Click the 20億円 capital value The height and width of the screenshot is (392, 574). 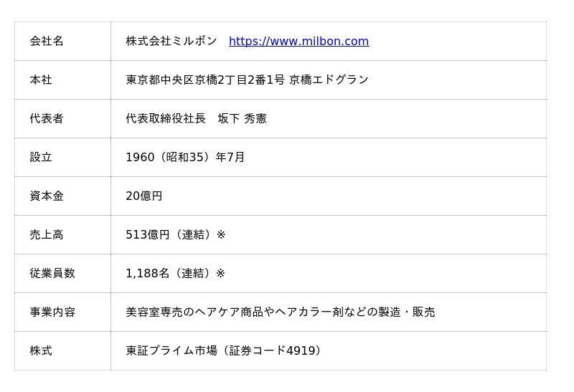(144, 196)
